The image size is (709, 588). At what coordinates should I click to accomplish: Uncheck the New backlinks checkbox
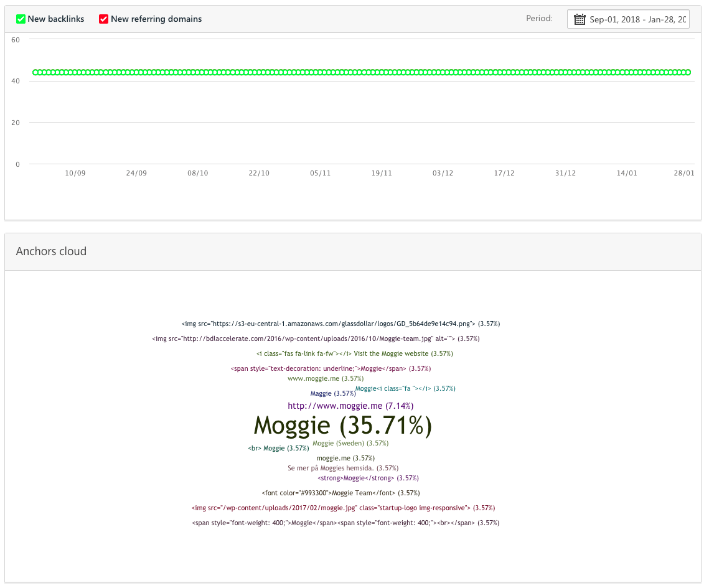(21, 19)
